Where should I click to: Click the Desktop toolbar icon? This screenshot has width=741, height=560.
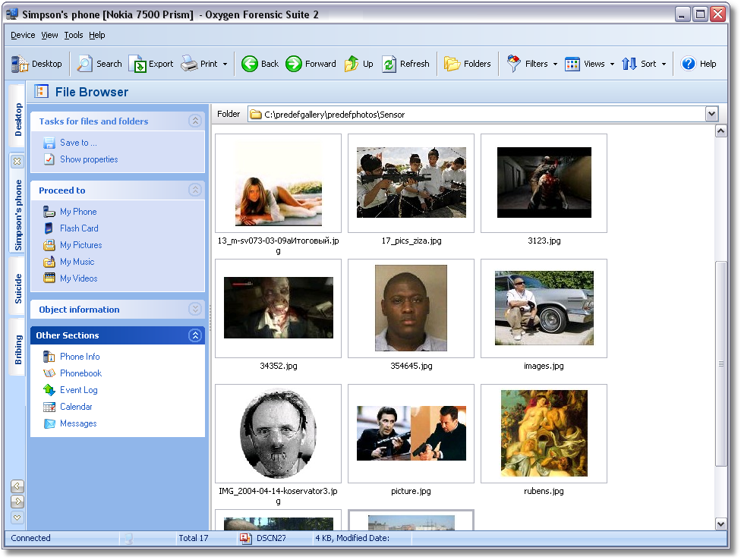20,64
